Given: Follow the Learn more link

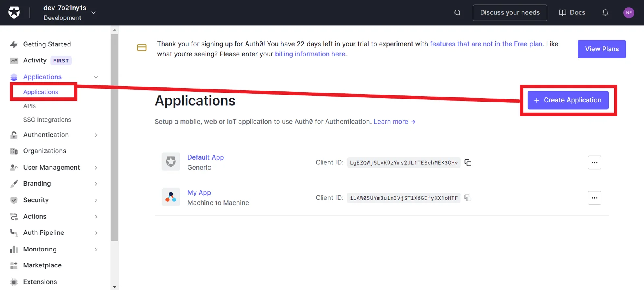Looking at the screenshot, I should 394,122.
